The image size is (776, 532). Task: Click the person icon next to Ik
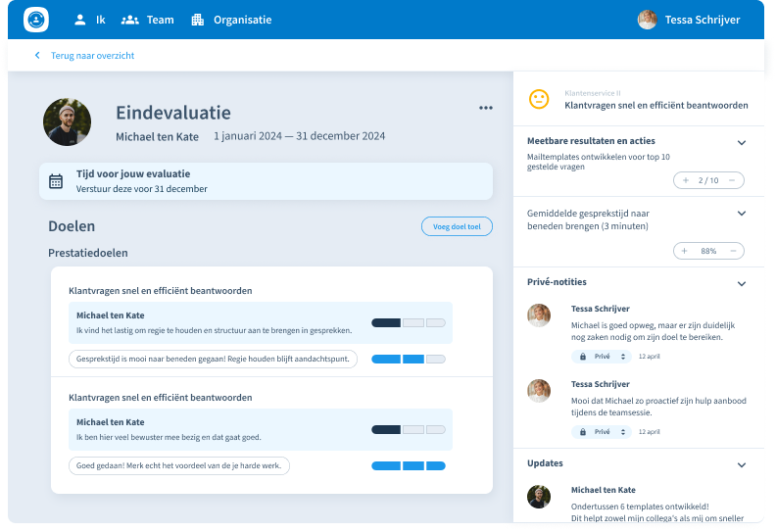click(x=79, y=20)
